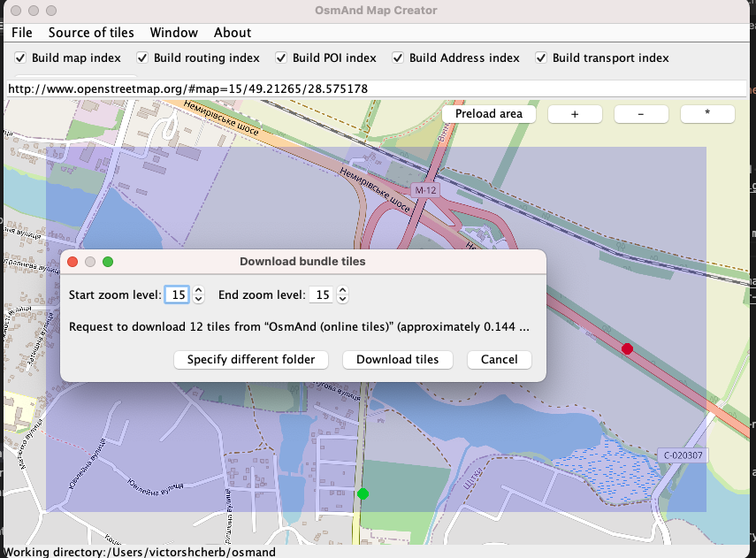Toggle Build transport index checkbox
756x558 pixels.
[x=541, y=58]
